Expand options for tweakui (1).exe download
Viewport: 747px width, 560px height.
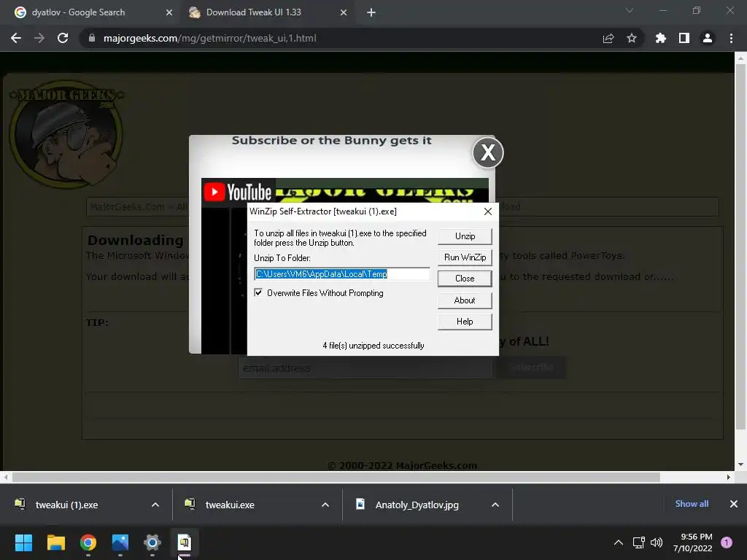tap(155, 505)
